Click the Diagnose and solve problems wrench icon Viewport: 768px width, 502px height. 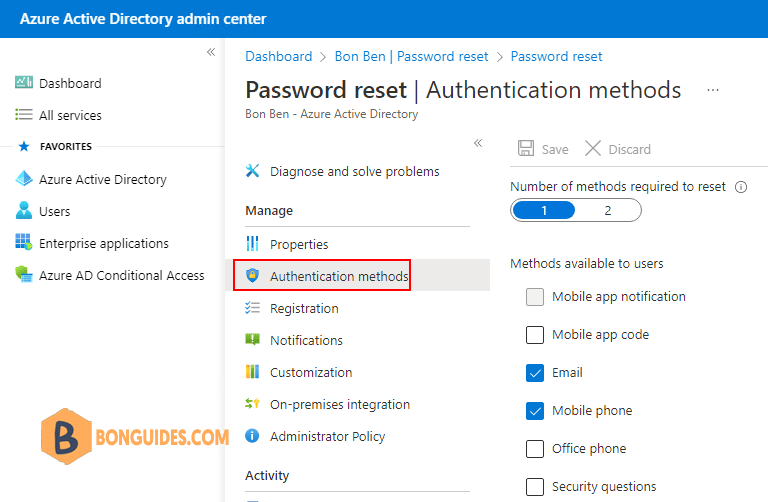pyautogui.click(x=252, y=171)
